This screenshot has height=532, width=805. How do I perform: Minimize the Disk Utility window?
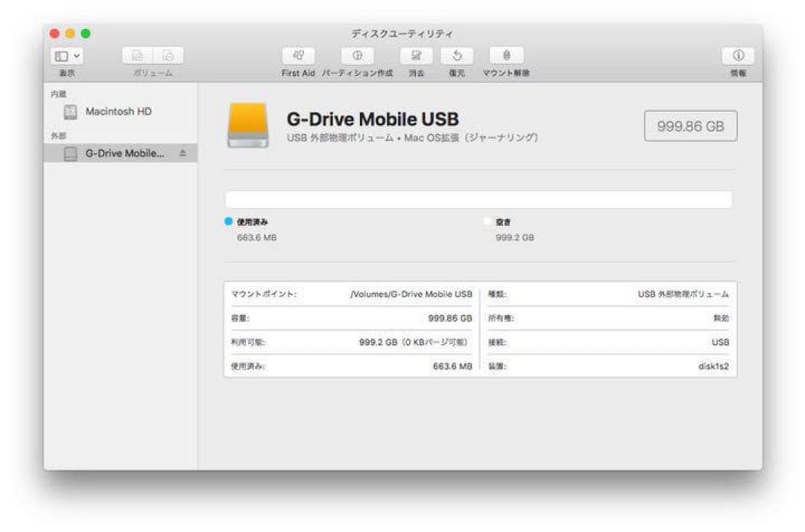pyautogui.click(x=70, y=34)
